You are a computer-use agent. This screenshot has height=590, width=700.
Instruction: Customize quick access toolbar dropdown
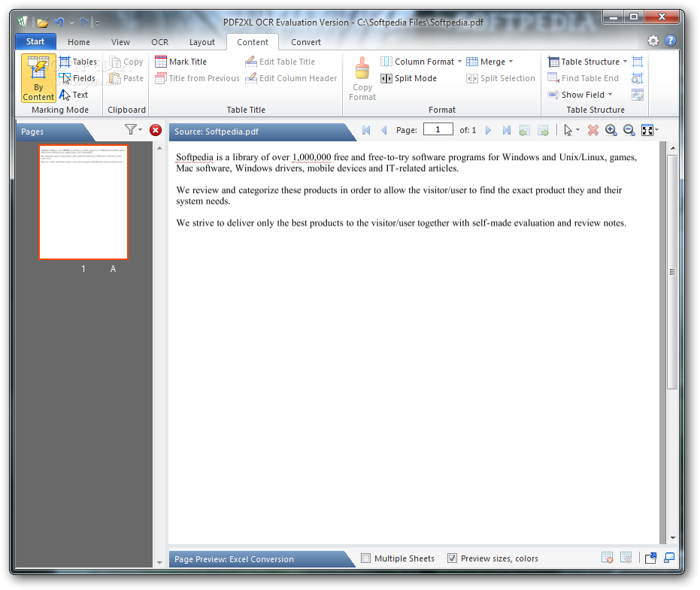click(x=97, y=23)
